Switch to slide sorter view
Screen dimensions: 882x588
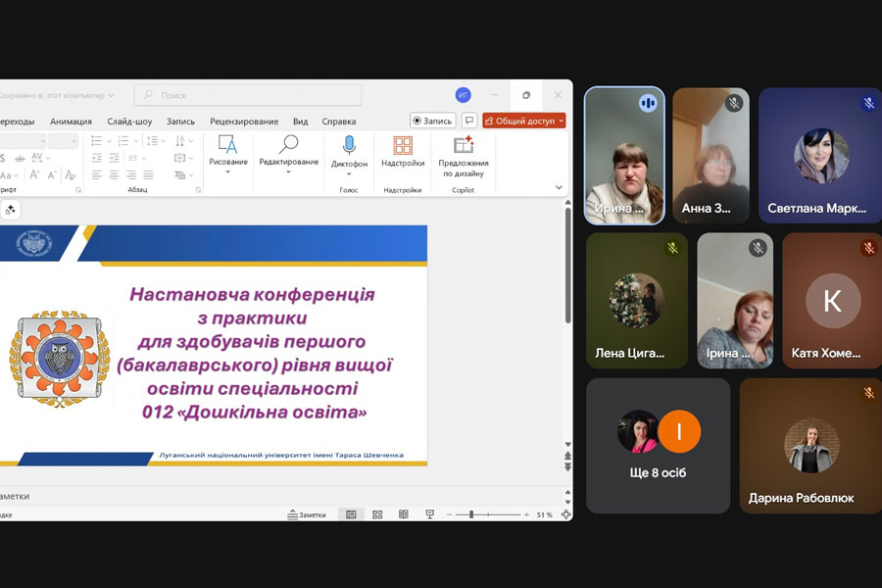[377, 514]
